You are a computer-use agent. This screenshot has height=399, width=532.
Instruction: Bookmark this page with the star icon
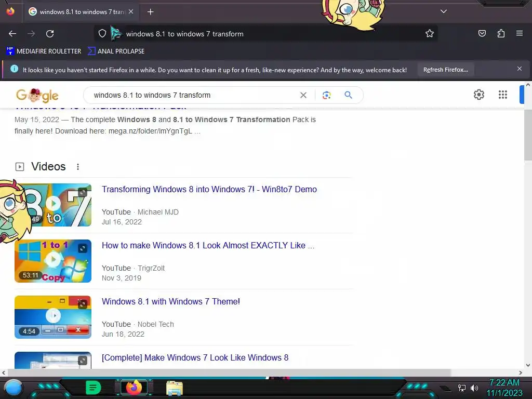coord(430,34)
